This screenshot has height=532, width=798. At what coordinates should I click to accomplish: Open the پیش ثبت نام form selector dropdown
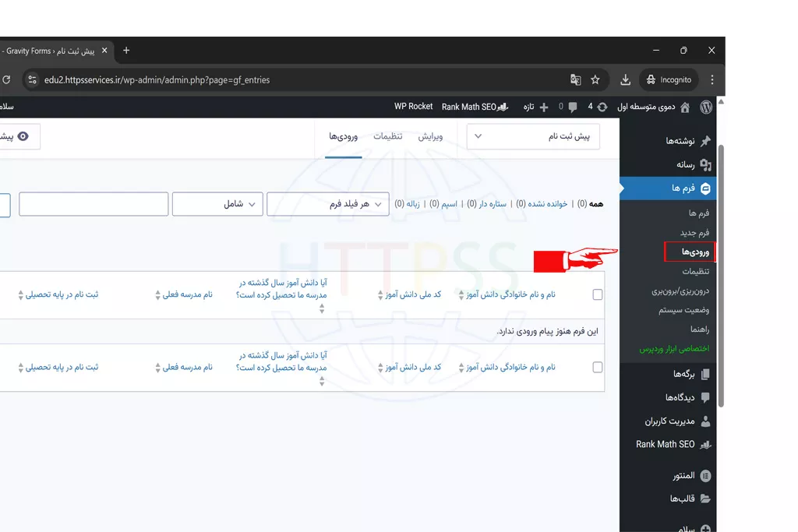click(x=533, y=136)
